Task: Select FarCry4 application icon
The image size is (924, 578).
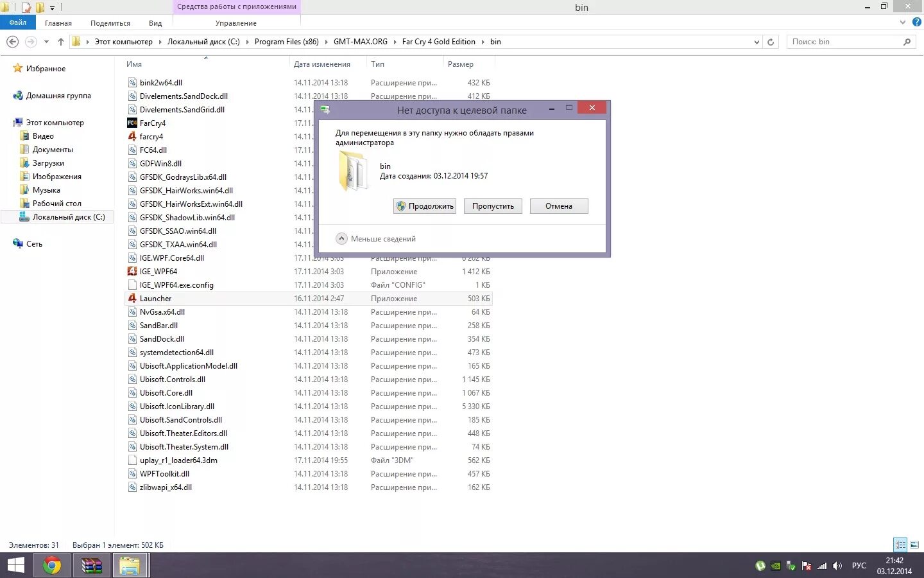Action: (x=132, y=123)
